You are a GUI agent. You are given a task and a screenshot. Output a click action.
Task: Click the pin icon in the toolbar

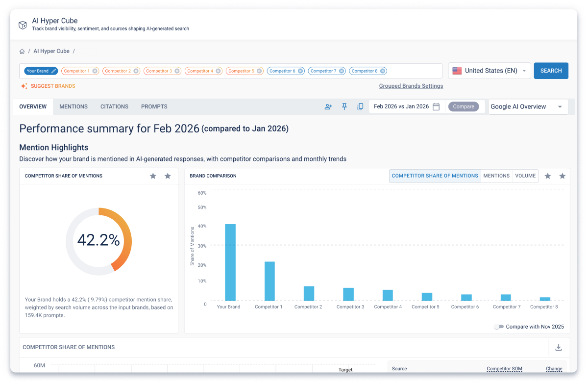point(344,106)
